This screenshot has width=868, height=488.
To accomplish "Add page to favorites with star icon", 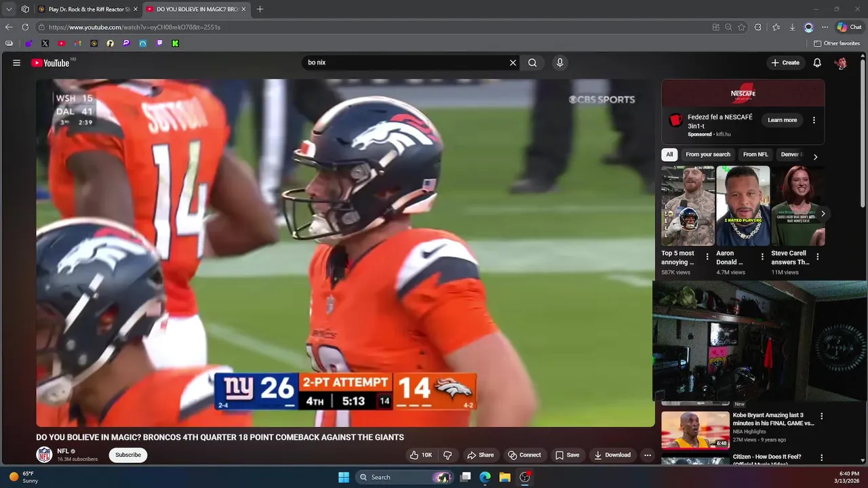I will coord(741,27).
